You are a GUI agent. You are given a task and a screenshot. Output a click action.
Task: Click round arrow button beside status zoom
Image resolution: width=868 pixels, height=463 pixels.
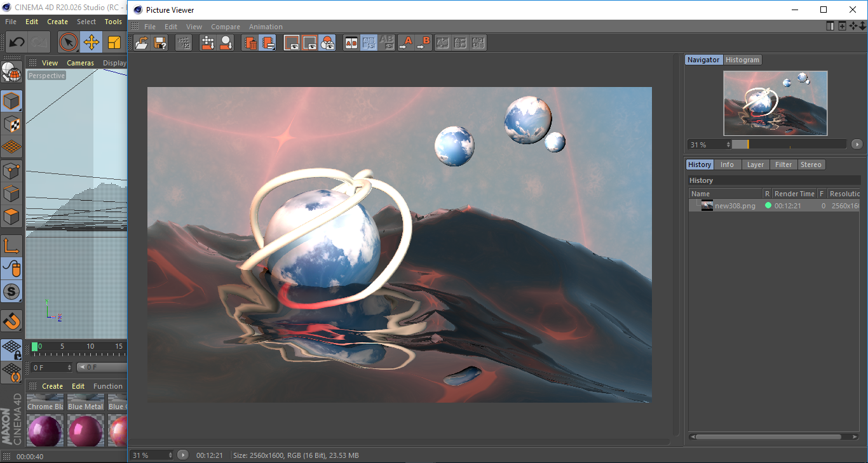point(183,455)
